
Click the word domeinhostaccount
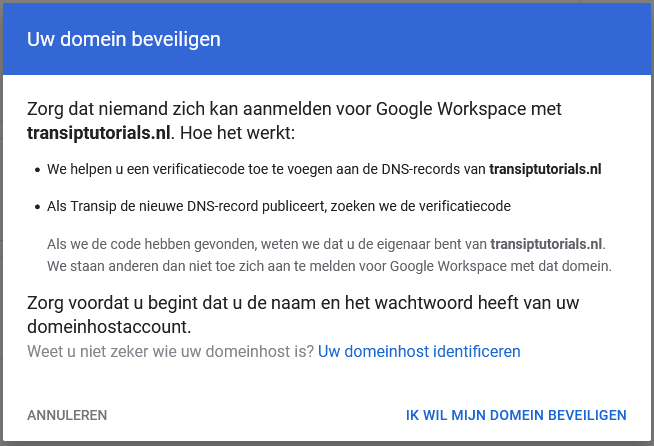[108, 327]
